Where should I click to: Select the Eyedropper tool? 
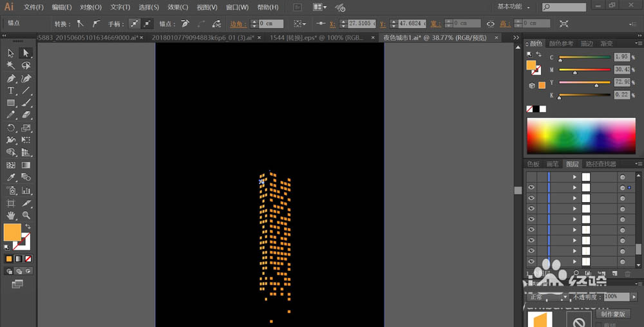11,177
